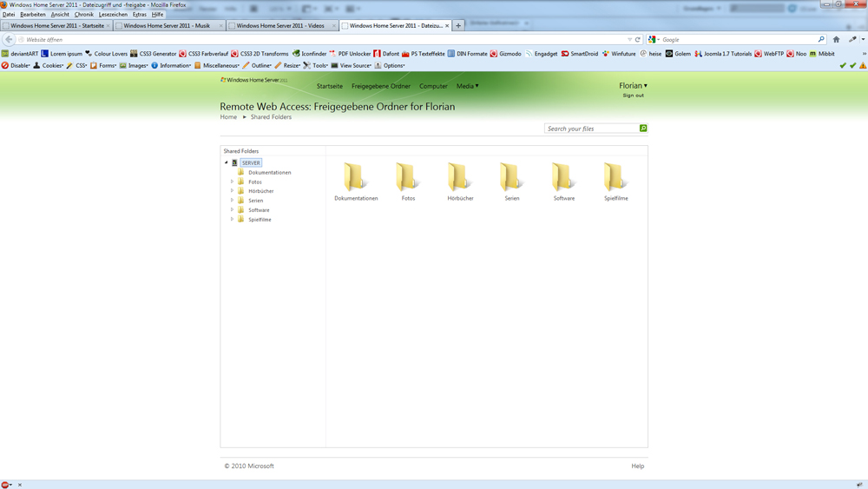The width and height of the screenshot is (868, 489).
Task: Click the Sign out link
Action: [x=633, y=96]
